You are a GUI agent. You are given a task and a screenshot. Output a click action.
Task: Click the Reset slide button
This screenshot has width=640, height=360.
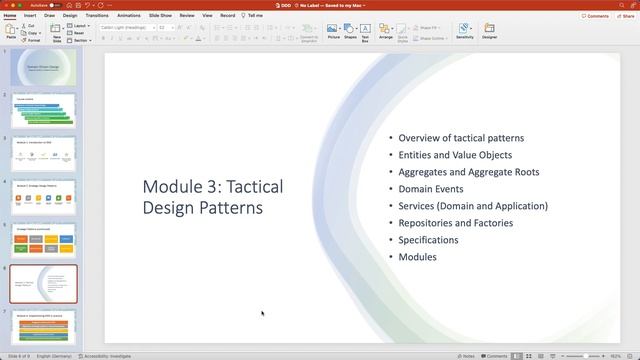pyautogui.click(x=76, y=33)
